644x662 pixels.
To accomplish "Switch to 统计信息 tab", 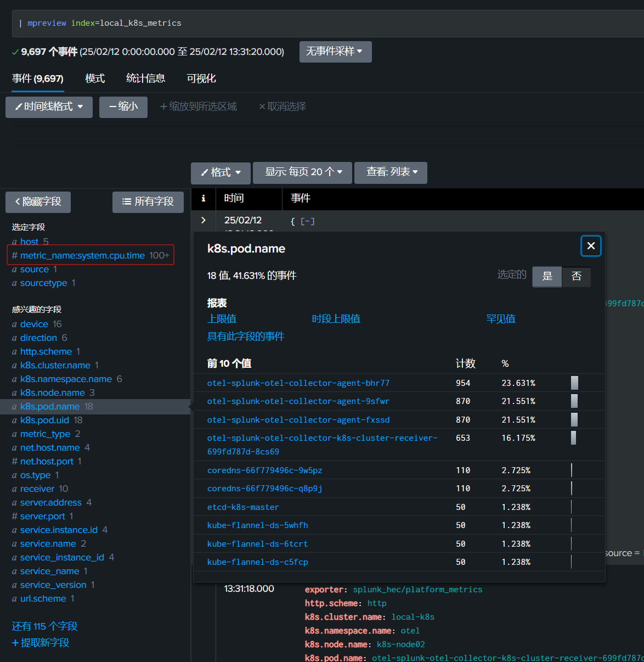I will 145,78.
